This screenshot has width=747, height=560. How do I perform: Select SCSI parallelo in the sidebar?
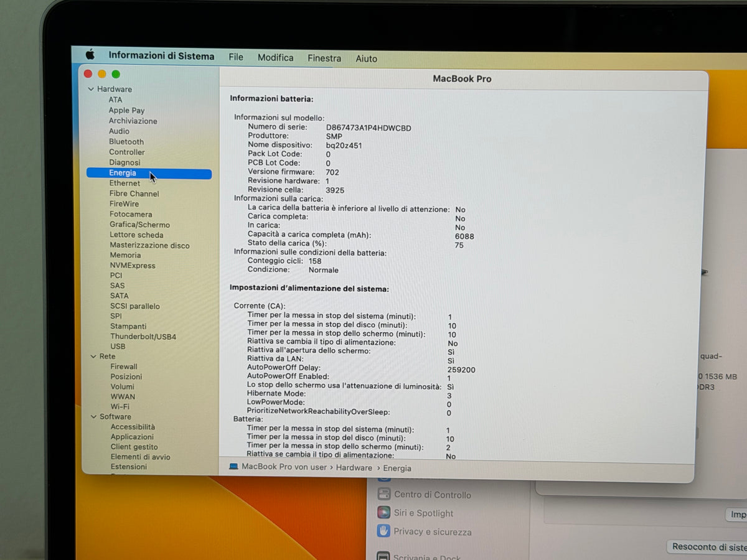coord(135,306)
